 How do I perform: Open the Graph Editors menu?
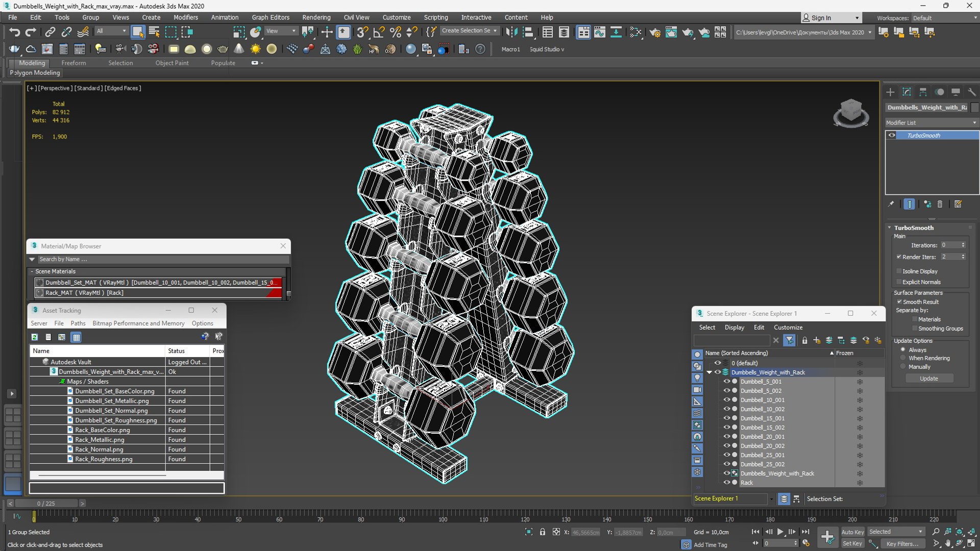pyautogui.click(x=271, y=17)
